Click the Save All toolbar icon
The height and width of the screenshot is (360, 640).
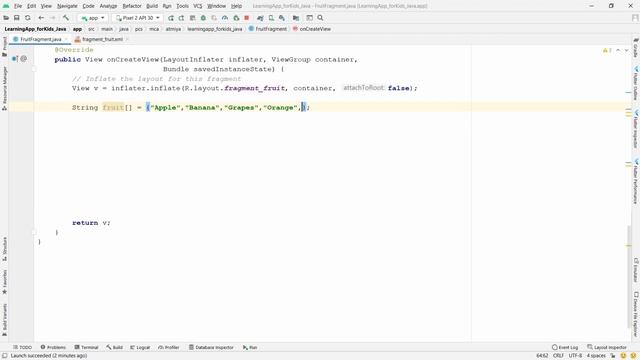(x=17, y=18)
